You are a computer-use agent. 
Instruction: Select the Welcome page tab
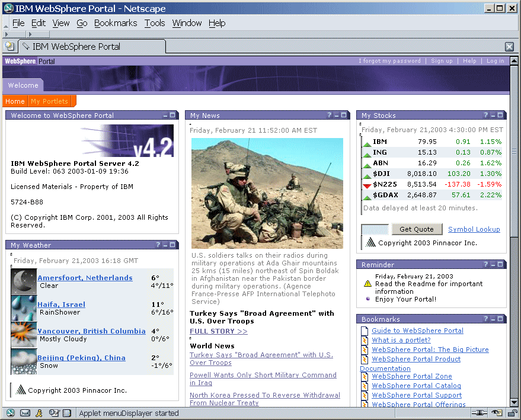tap(23, 85)
